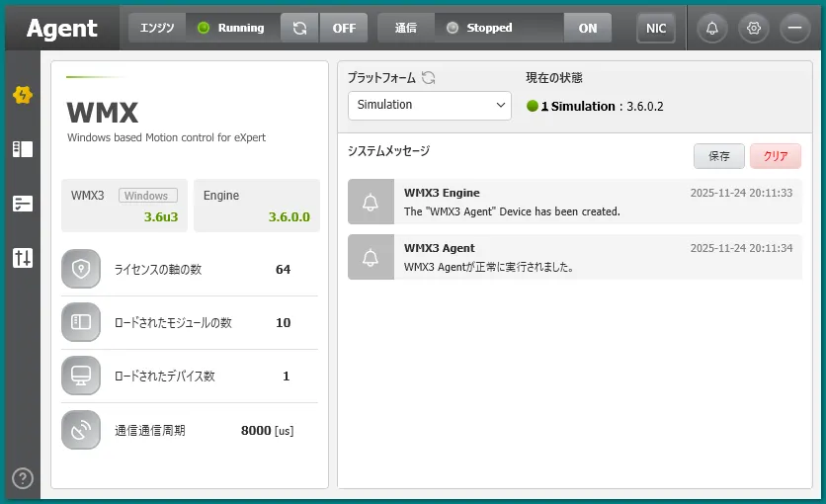Click bell icon of WMX3 Engine message

point(371,202)
